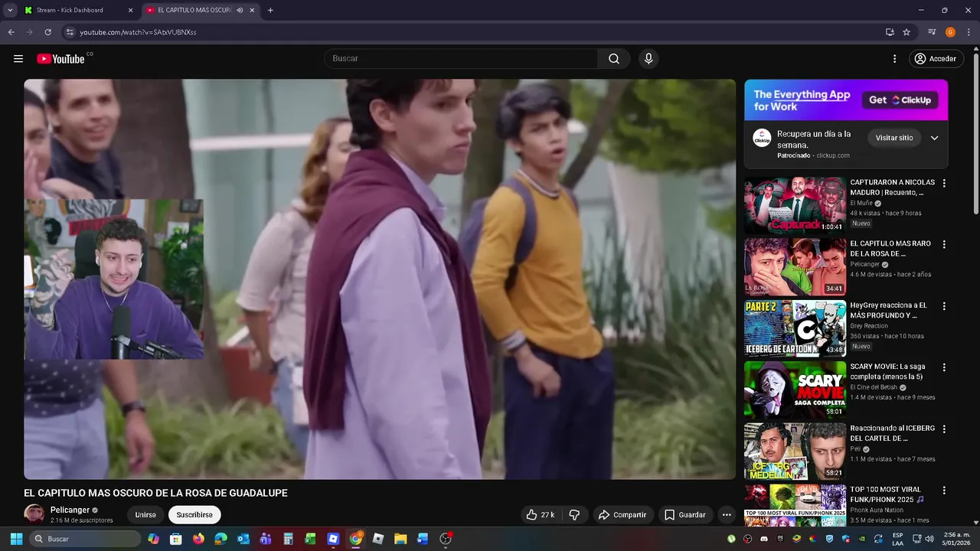Expand the ClickUp ad chevron
This screenshot has width=980, height=551.
934,138
